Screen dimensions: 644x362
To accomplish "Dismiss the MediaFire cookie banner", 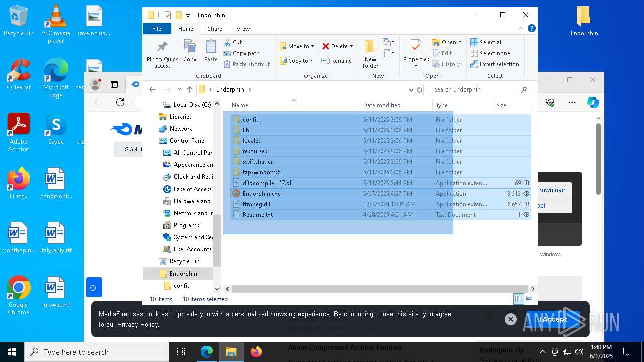I will (510, 319).
